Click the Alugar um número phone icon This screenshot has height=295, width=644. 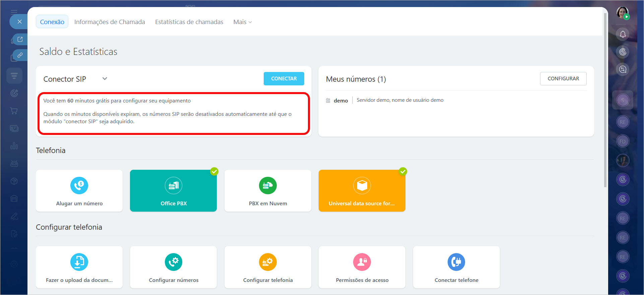pyautogui.click(x=79, y=186)
